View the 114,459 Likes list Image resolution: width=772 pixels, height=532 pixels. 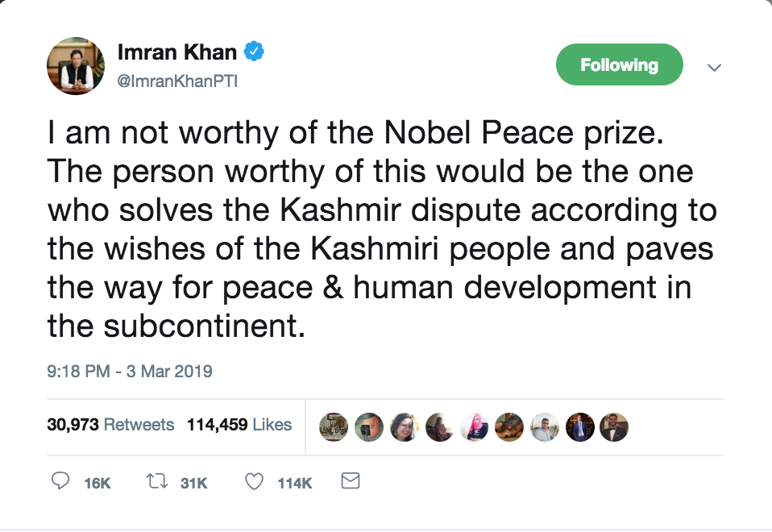point(239,425)
